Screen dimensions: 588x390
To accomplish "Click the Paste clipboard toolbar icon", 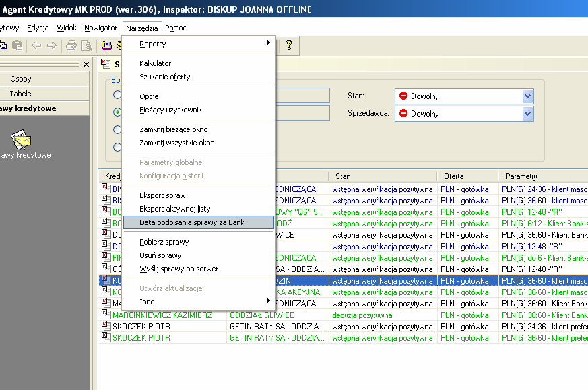I will (x=17, y=45).
